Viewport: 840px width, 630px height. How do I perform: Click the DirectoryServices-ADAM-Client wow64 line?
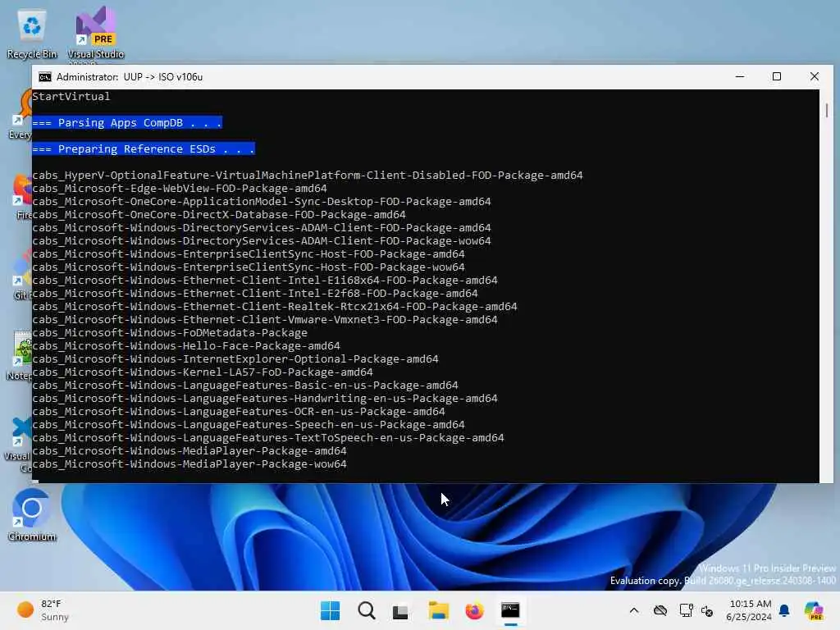(x=262, y=241)
